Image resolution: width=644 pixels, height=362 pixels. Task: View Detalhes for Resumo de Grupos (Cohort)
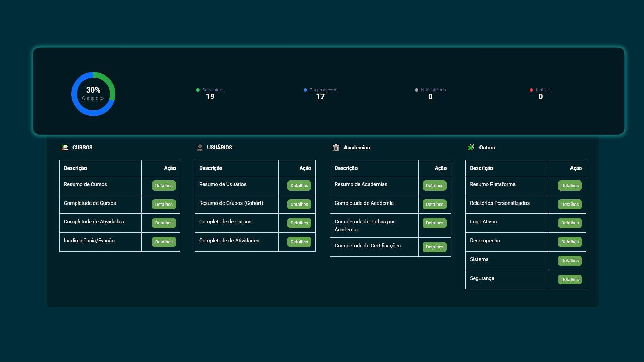(299, 205)
